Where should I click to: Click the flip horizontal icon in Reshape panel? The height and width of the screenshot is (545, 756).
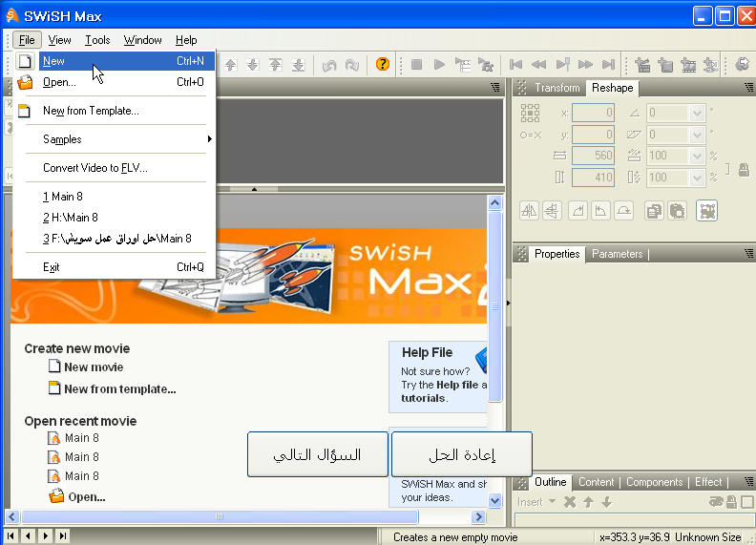pyautogui.click(x=529, y=211)
